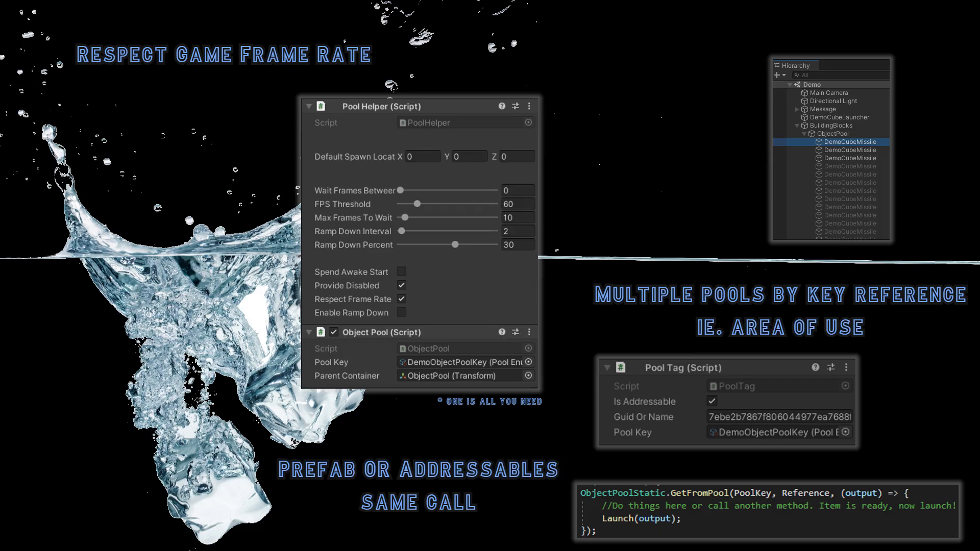The image size is (980, 551).
Task: Uncheck the Respect Frame Rate checkbox
Action: pyautogui.click(x=402, y=299)
